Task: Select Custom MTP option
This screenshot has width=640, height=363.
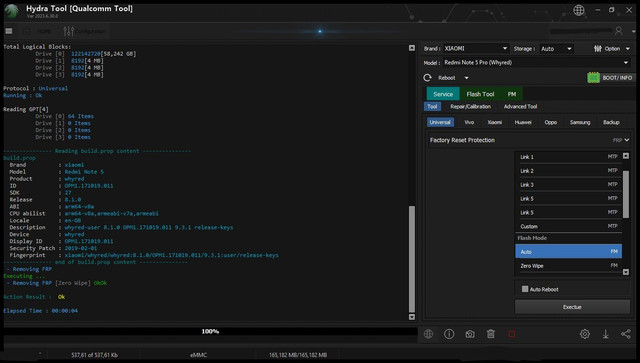Action: [x=568, y=226]
